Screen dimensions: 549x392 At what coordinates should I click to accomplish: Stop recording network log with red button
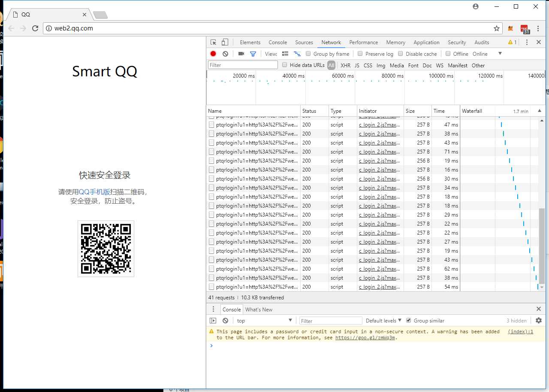213,54
